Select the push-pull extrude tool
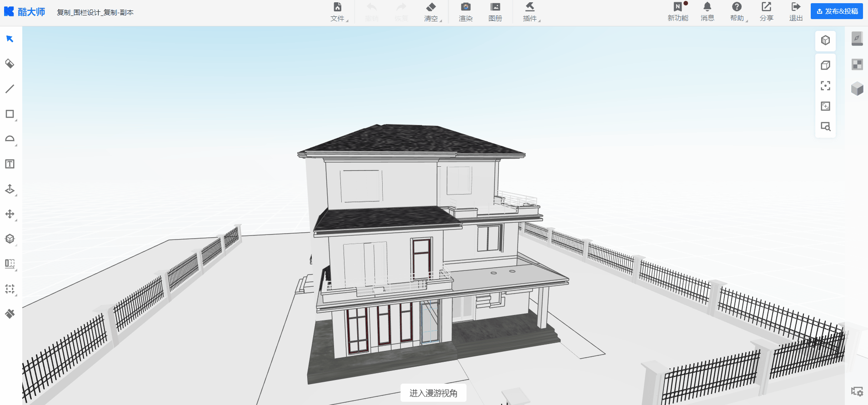 click(x=10, y=189)
